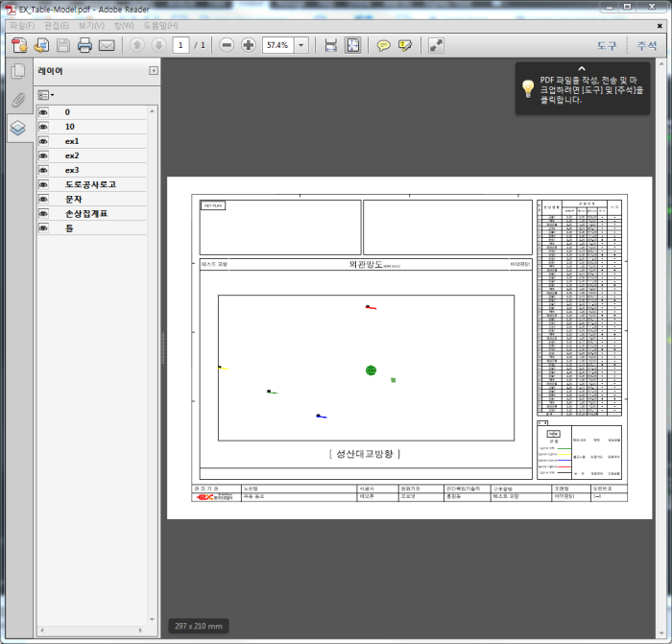Screen dimensions: 672x644
Task: Click the document view scroll up arrow
Action: pos(661,64)
